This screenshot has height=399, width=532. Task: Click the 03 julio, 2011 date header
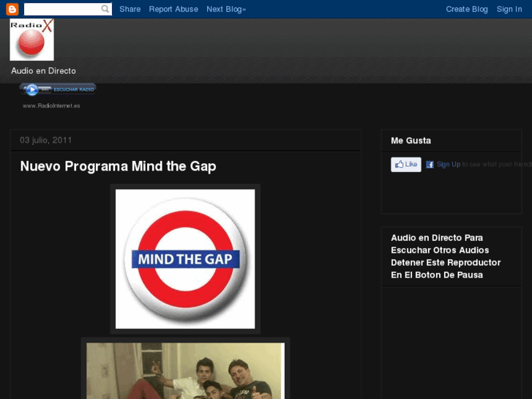pos(46,141)
